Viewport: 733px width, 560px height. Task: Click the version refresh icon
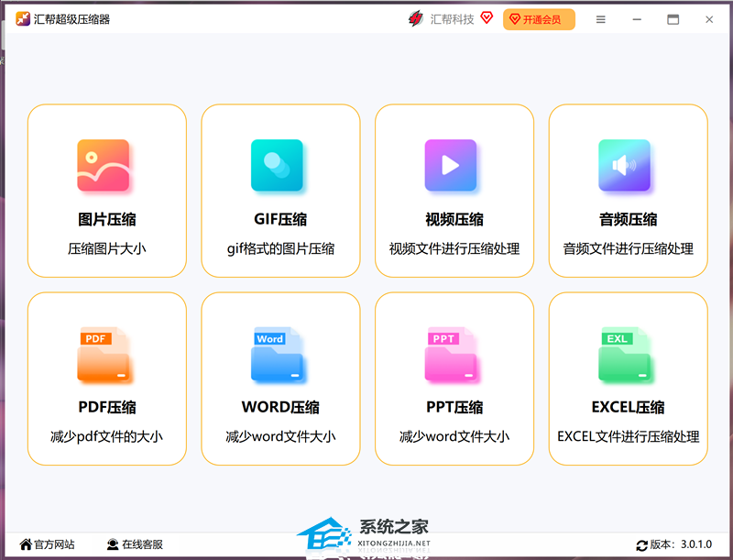pyautogui.click(x=641, y=544)
